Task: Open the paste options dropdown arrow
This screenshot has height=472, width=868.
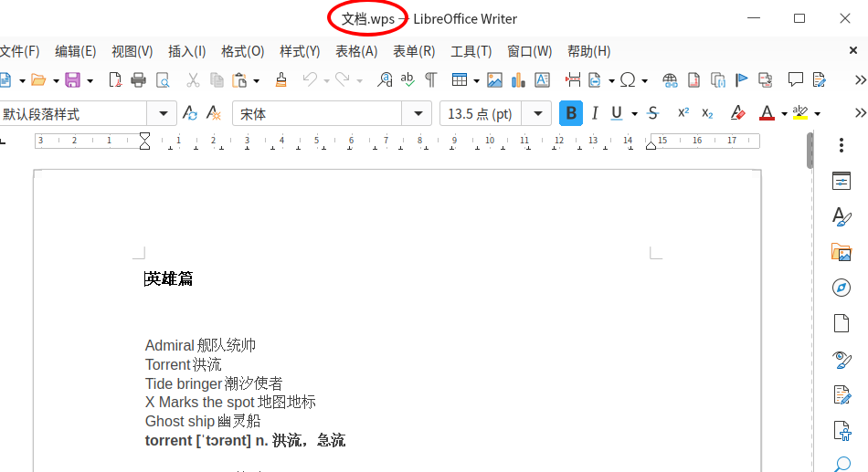Action: point(257,80)
